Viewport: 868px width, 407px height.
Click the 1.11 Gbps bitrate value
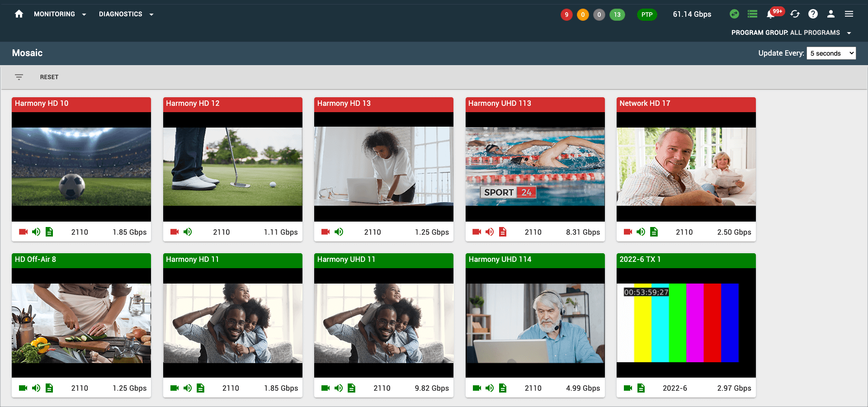click(x=281, y=232)
